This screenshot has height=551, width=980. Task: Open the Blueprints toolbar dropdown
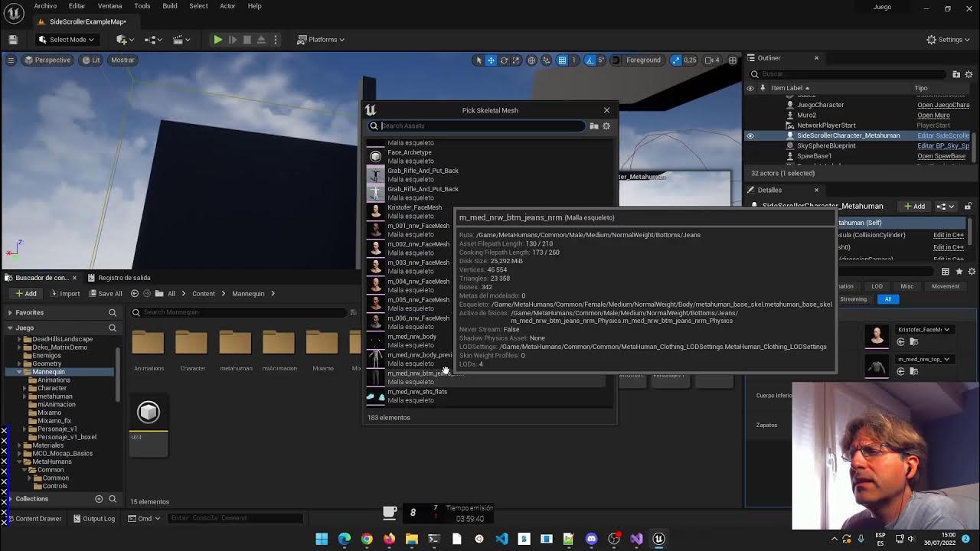tap(153, 39)
